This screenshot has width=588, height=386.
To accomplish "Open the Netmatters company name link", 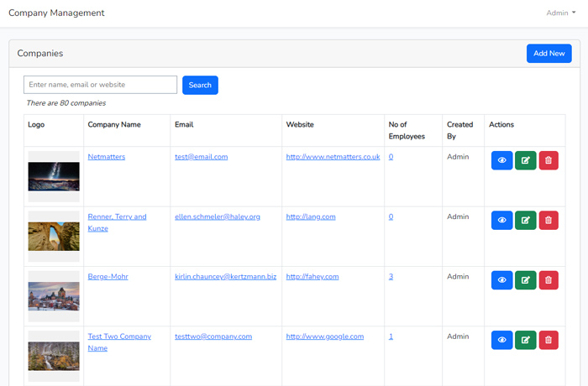I will [107, 156].
